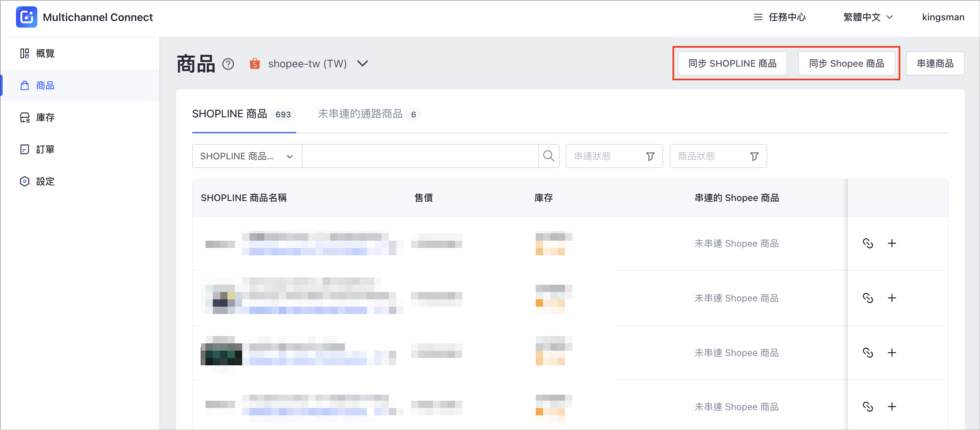The height and width of the screenshot is (430, 980).
Task: Click the 693 count badge
Action: 283,114
